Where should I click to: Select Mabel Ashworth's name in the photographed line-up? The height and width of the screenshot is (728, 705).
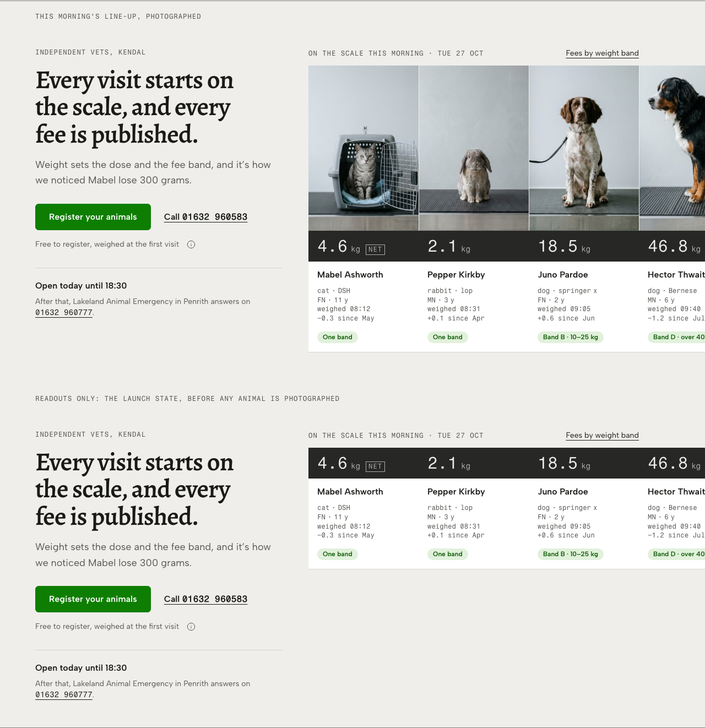click(350, 275)
